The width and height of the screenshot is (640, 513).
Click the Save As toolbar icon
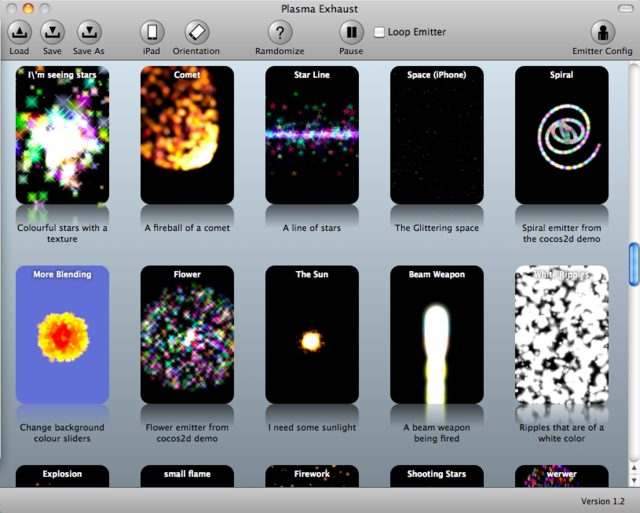pyautogui.click(x=89, y=32)
